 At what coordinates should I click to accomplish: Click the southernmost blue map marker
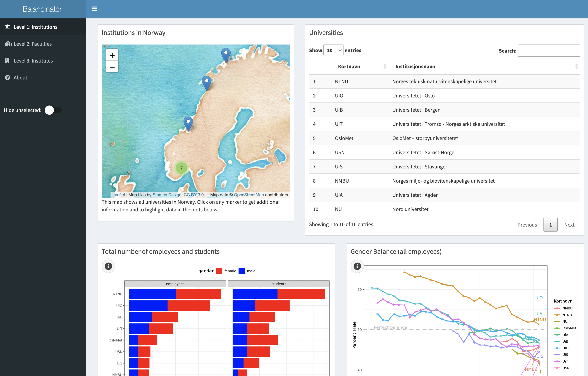click(188, 124)
